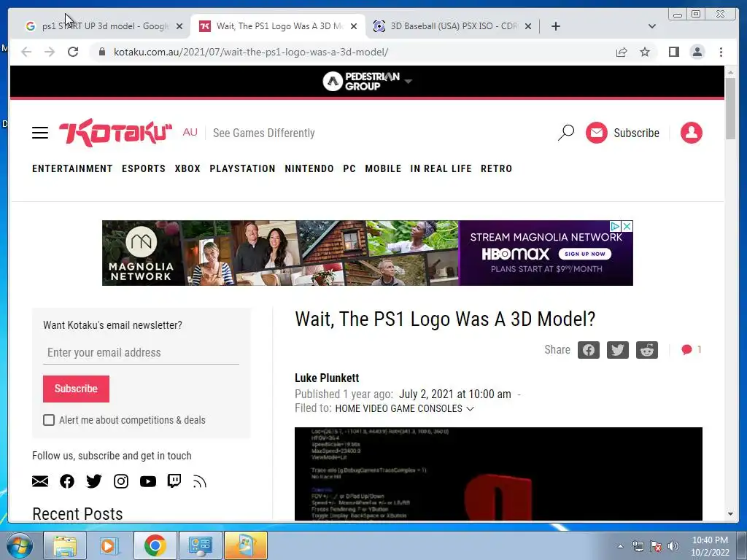Share article on Twitter

pyautogui.click(x=617, y=350)
